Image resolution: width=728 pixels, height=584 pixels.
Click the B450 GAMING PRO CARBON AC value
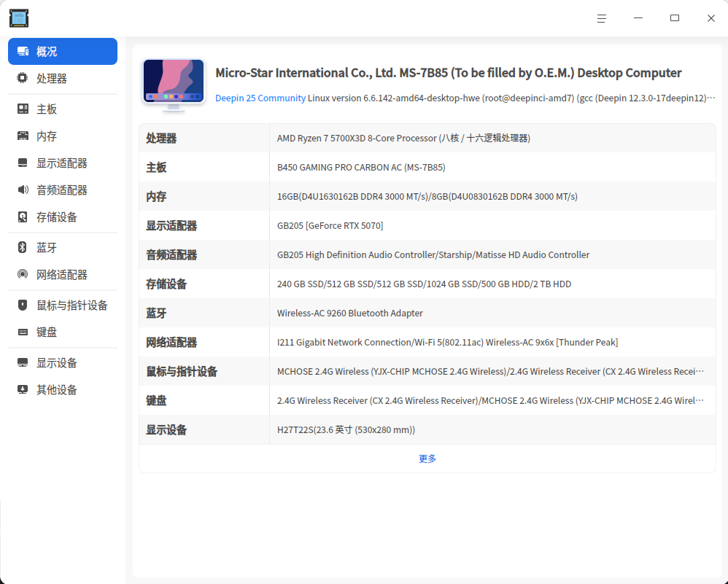pyautogui.click(x=361, y=167)
